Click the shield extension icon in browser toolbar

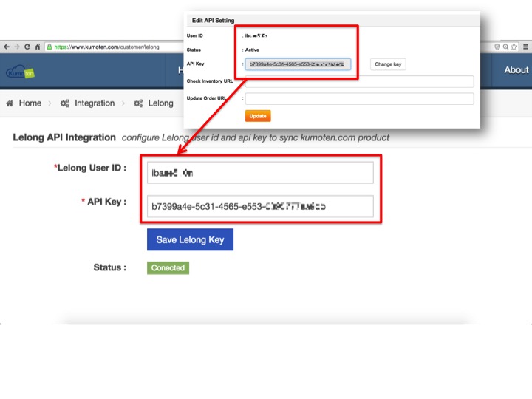(497, 47)
